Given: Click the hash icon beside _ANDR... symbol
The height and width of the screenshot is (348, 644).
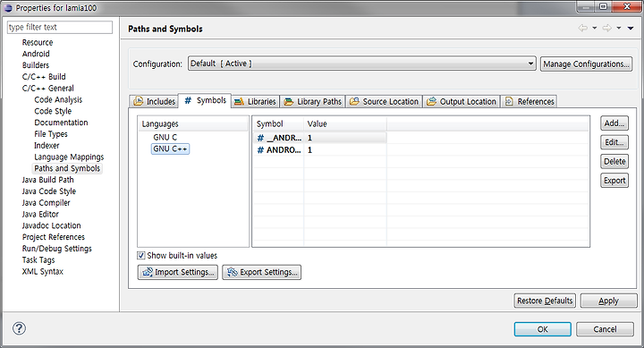Looking at the screenshot, I should pos(260,138).
